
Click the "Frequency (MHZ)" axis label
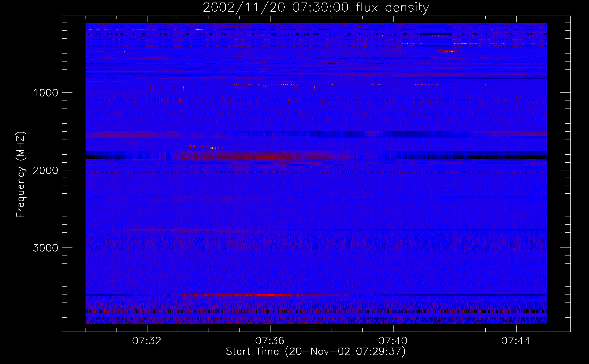[21, 175]
